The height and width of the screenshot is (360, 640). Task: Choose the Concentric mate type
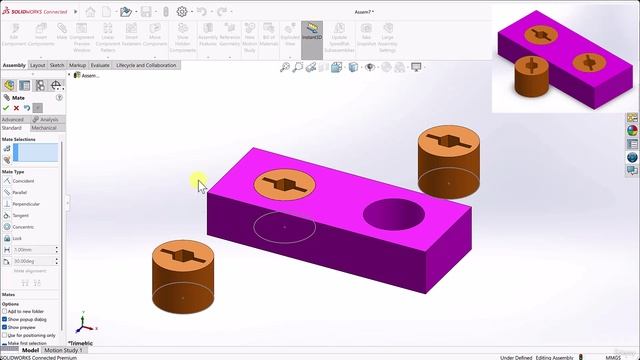click(19, 227)
